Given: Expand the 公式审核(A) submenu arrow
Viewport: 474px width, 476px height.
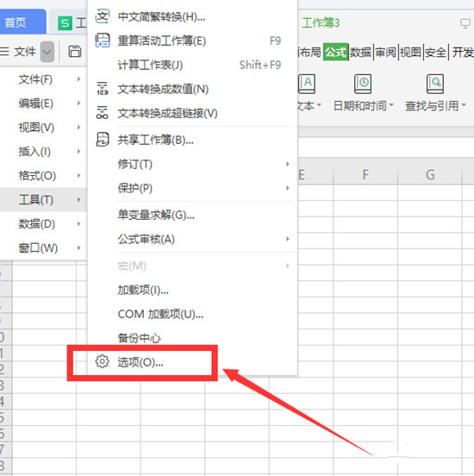Looking at the screenshot, I should 287,239.
